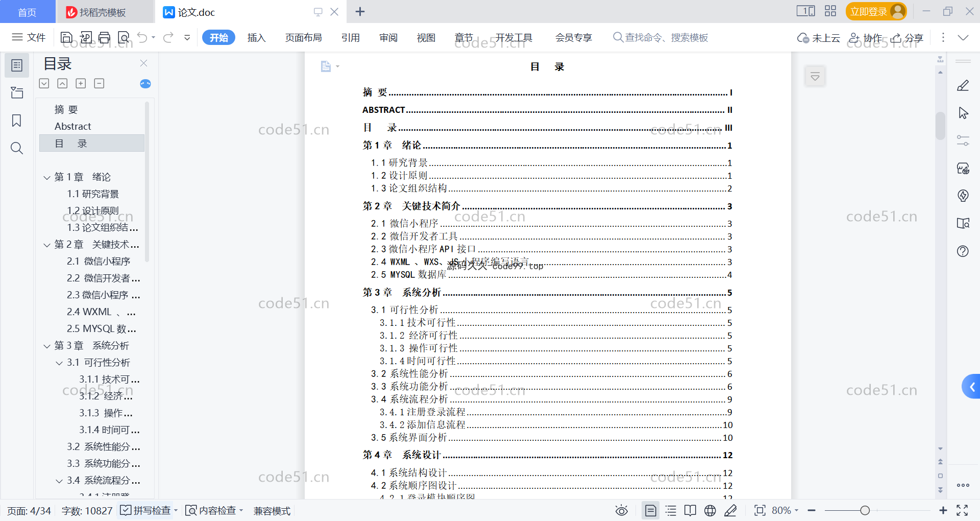Click the add heading plus icon in the 目录 panel
This screenshot has width=980, height=521.
pos(81,83)
